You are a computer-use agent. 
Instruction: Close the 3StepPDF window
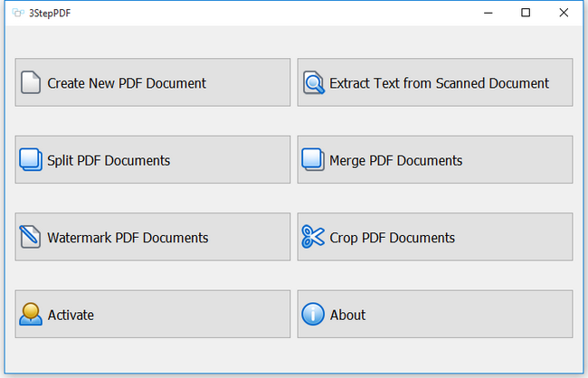pyautogui.click(x=564, y=13)
